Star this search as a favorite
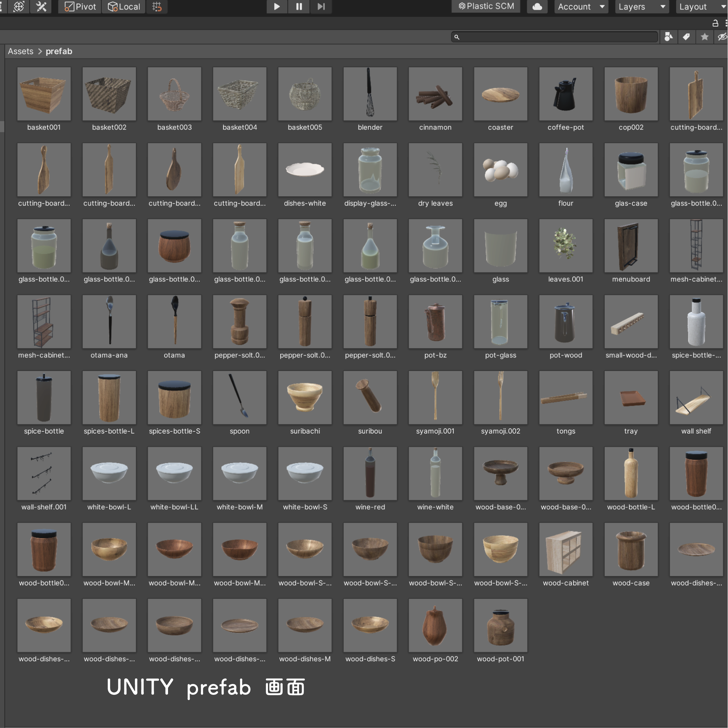 coord(704,37)
